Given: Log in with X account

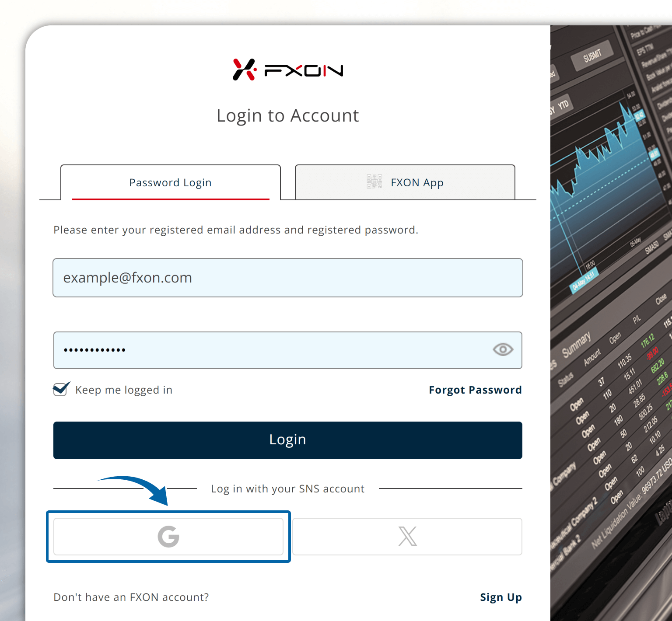Looking at the screenshot, I should click(407, 537).
